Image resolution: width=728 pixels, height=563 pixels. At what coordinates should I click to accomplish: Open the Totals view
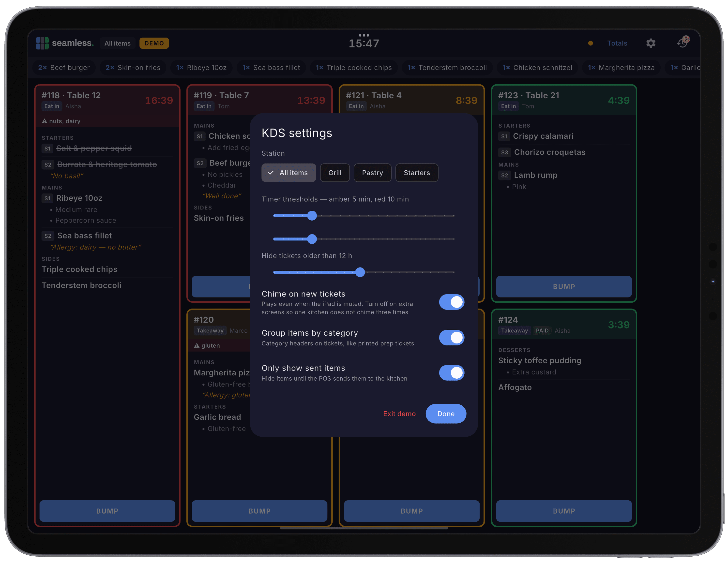[x=617, y=43]
